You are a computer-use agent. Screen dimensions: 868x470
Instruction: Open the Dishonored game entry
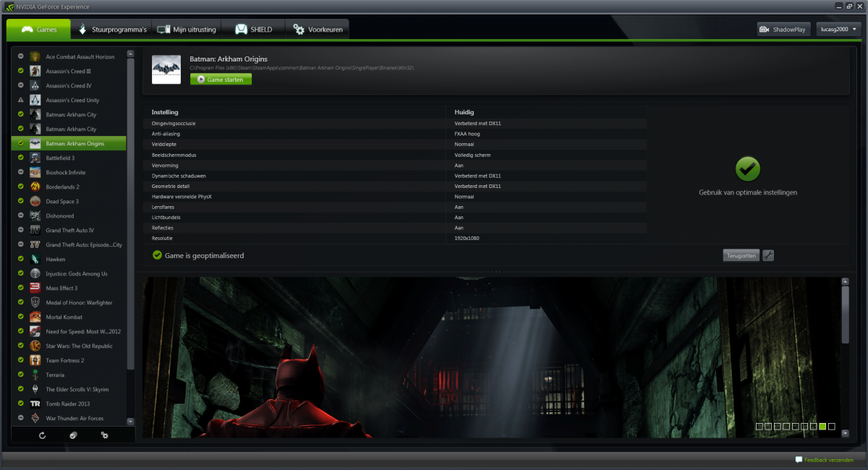69,216
